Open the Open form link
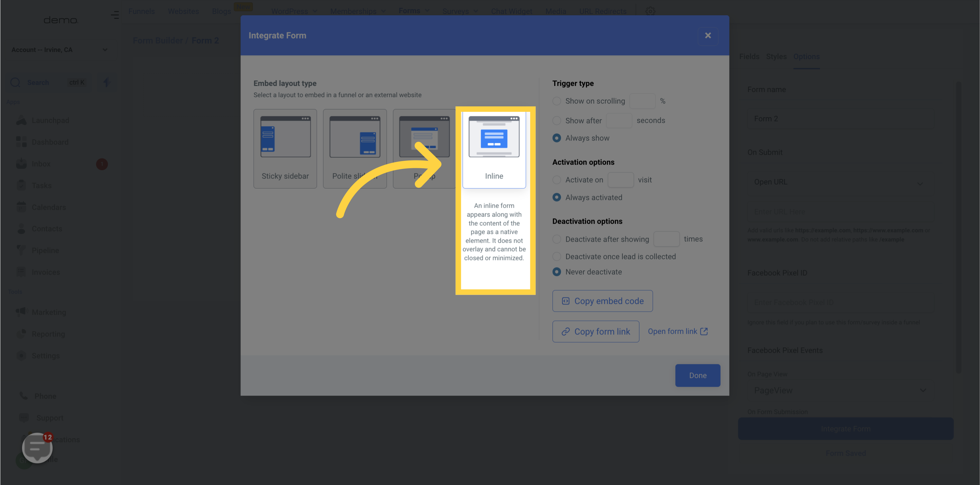Image resolution: width=980 pixels, height=485 pixels. [677, 332]
